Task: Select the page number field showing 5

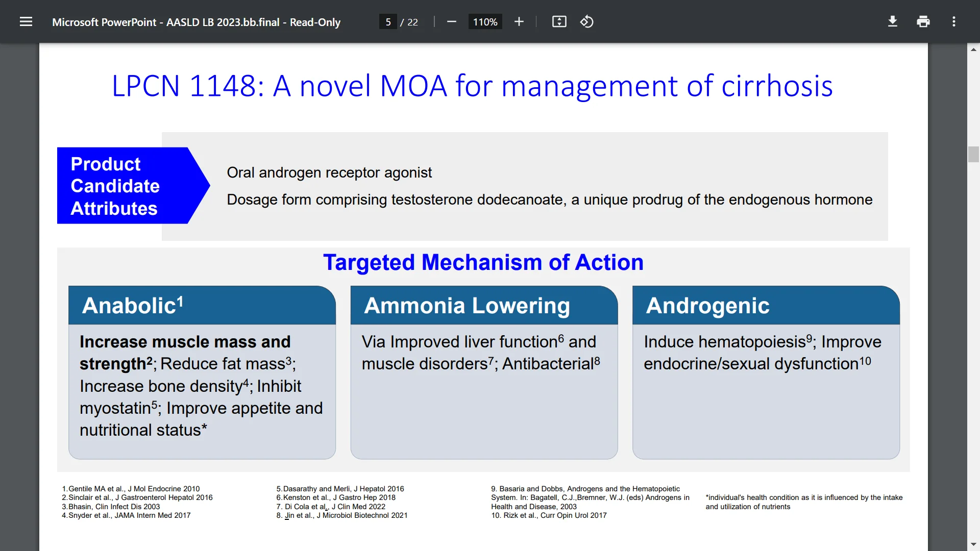Action: click(389, 21)
